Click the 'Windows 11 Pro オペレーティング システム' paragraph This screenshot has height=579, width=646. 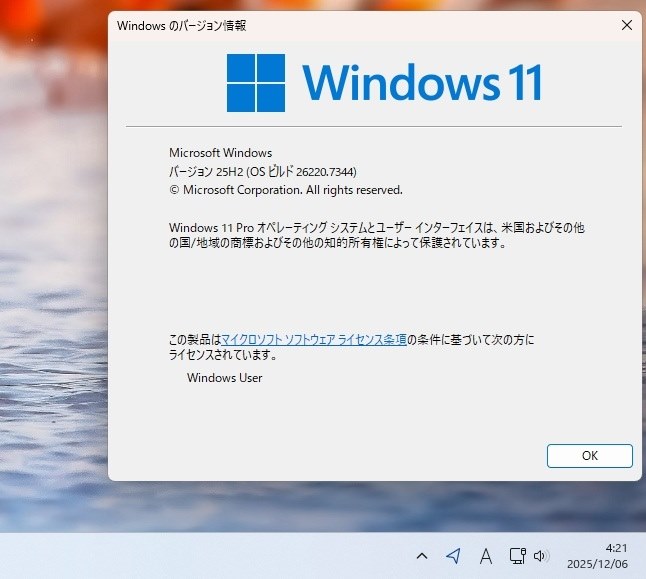[x=377, y=235]
